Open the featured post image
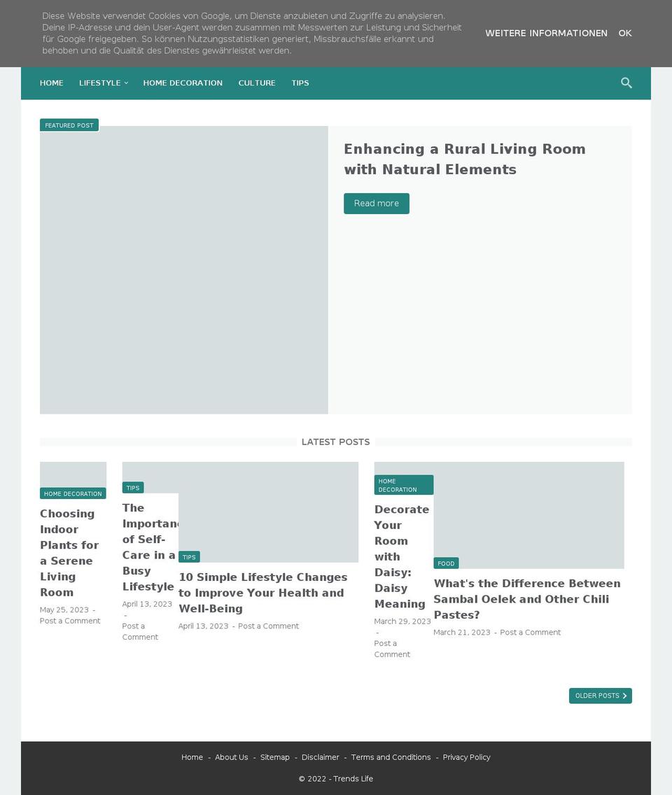The image size is (672, 795). point(183,269)
